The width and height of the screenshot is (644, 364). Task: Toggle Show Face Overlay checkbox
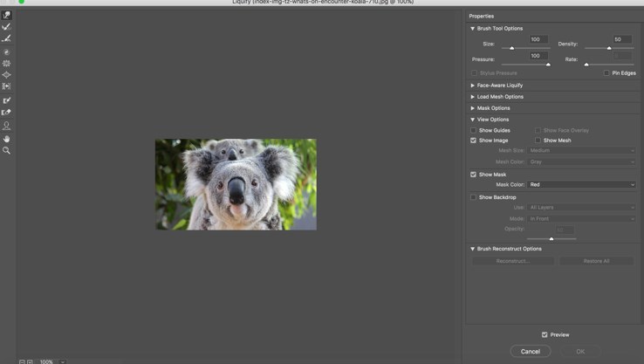(x=538, y=130)
